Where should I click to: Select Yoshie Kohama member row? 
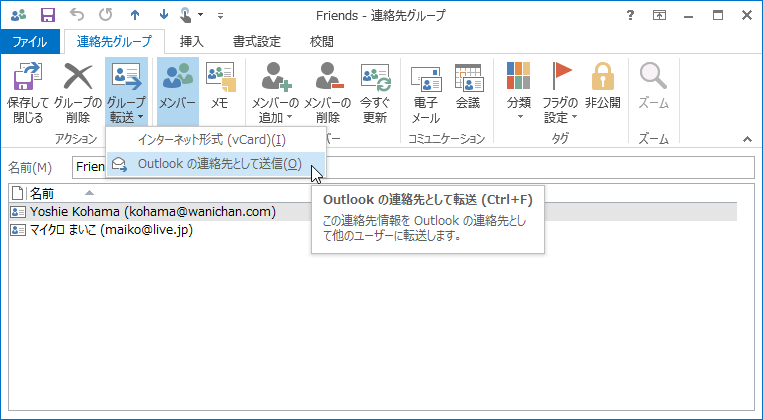pyautogui.click(x=373, y=212)
